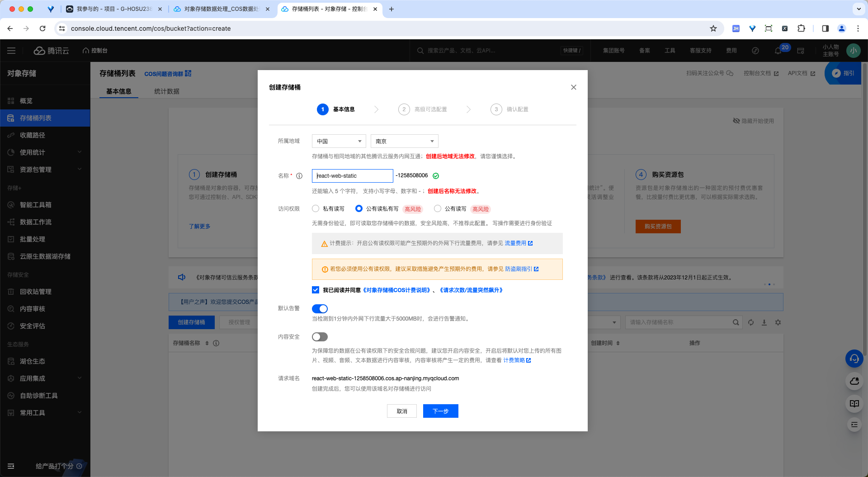Click 隐藏开始使用 toggle
This screenshot has width=868, height=477.
point(753,121)
